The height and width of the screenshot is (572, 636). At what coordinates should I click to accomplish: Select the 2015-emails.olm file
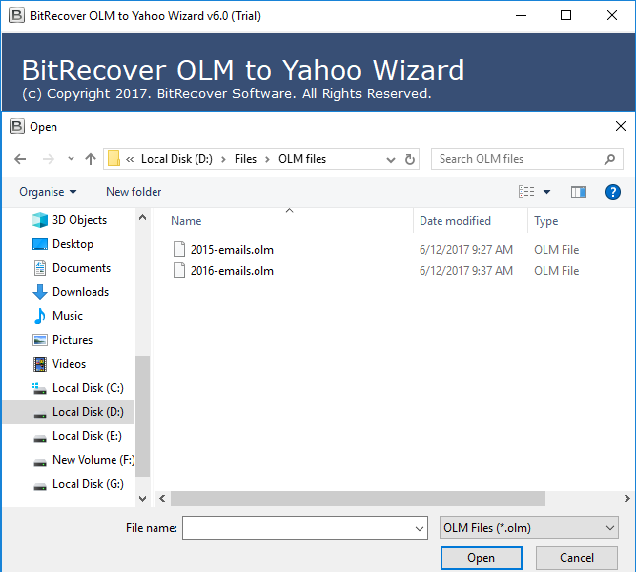coord(232,249)
